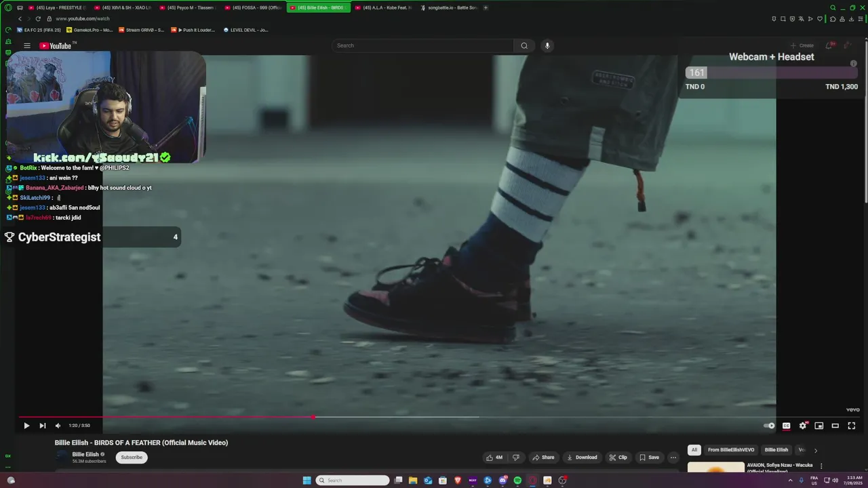This screenshot has height=488, width=868.
Task: Skip to the next video
Action: [43, 426]
